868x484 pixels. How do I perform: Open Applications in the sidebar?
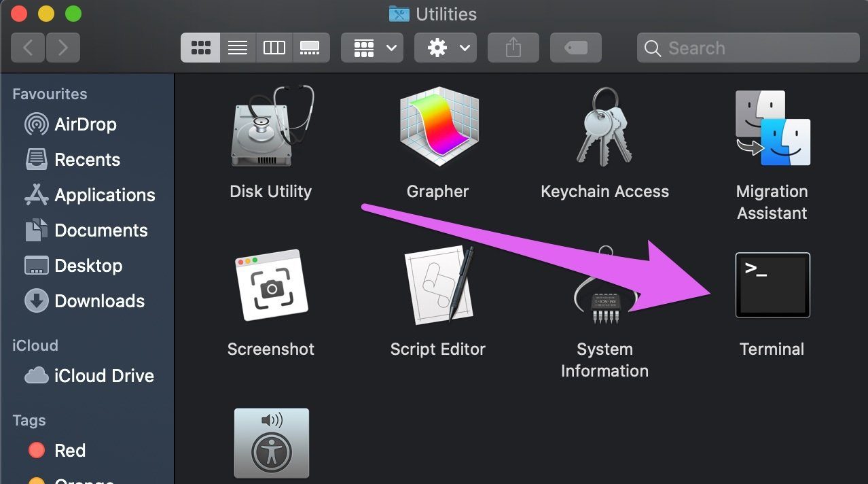pyautogui.click(x=90, y=195)
